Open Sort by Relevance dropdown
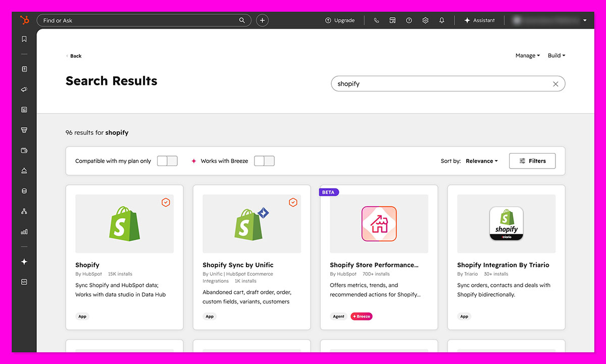 tap(482, 161)
